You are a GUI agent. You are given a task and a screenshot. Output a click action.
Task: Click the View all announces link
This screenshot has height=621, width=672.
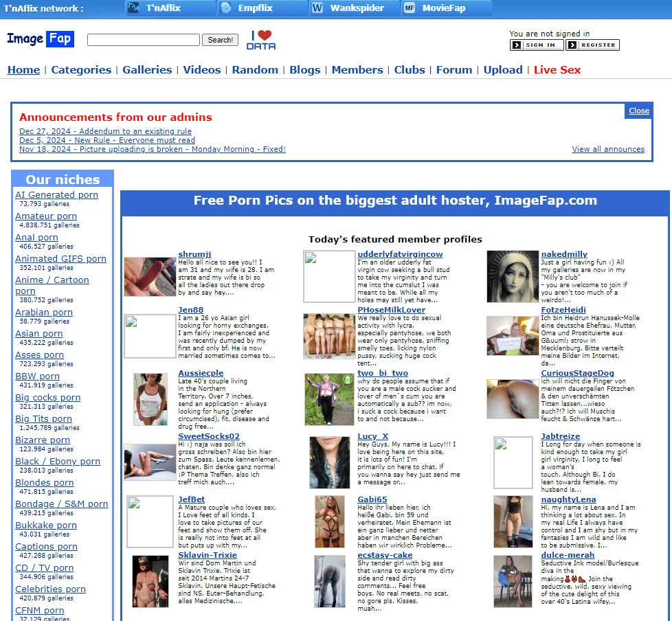607,149
